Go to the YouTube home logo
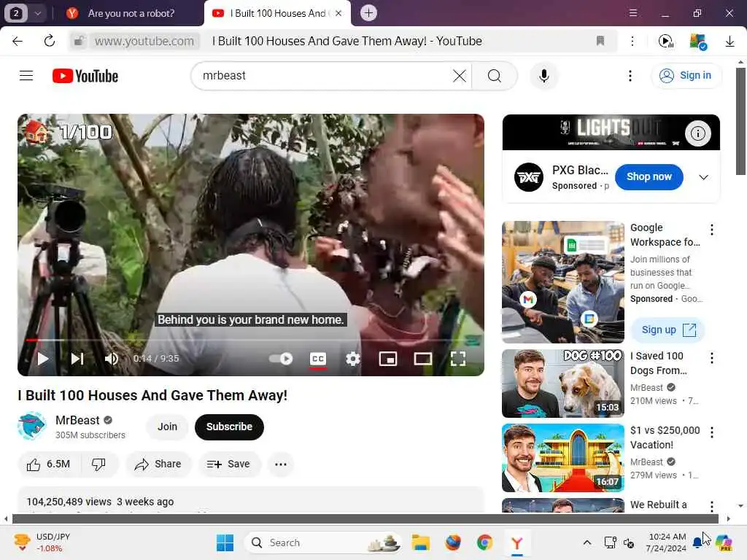Viewport: 747px width, 560px height. tap(85, 76)
